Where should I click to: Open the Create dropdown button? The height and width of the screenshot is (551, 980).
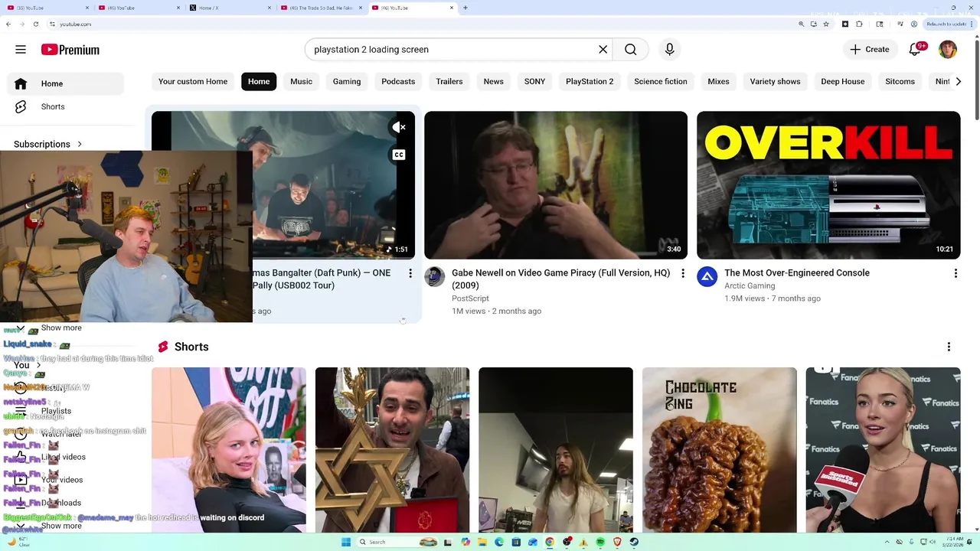click(x=869, y=50)
